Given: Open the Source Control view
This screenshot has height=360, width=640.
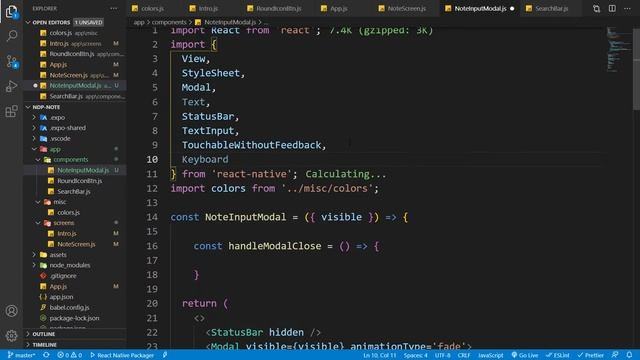Looking at the screenshot, I should click(11, 61).
